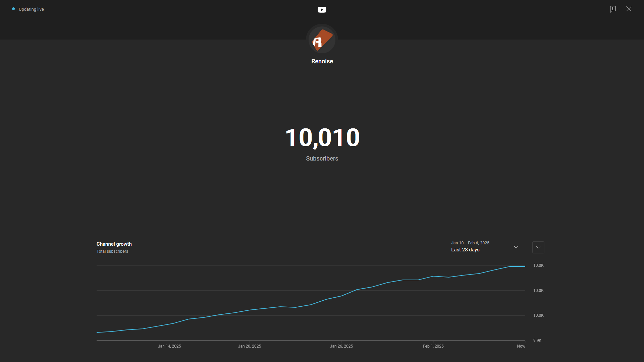Open the send feedback icon
Image resolution: width=644 pixels, height=362 pixels.
[612, 9]
